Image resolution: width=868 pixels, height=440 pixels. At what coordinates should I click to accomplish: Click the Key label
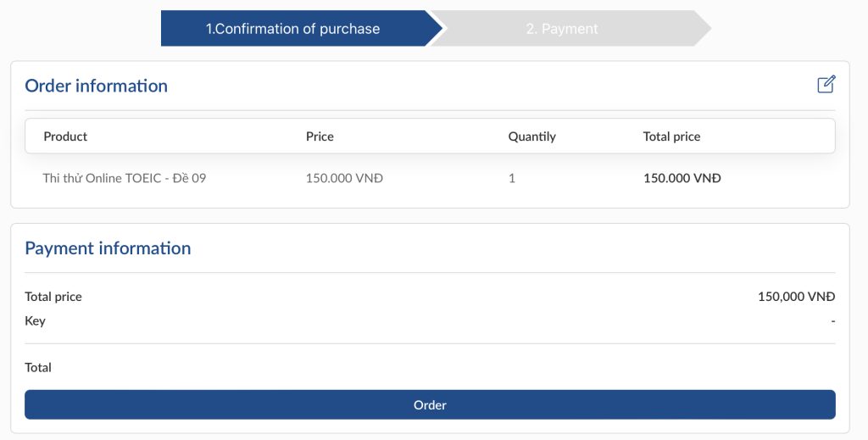tap(35, 320)
